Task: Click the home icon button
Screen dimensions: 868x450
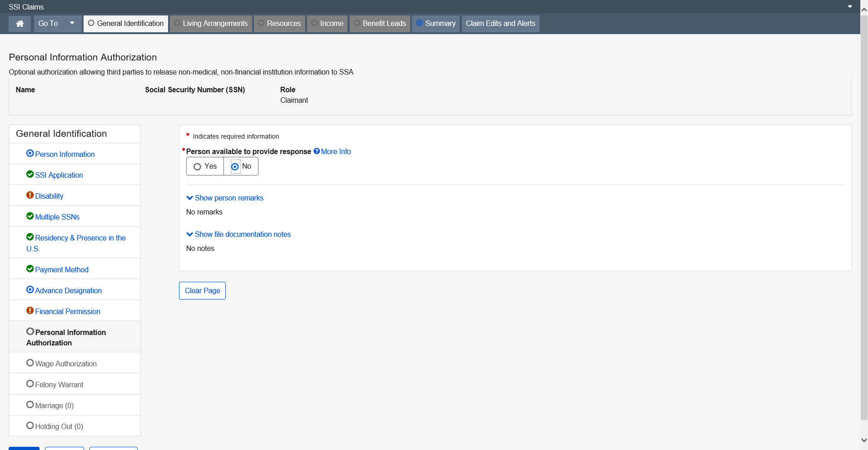Action: [20, 24]
